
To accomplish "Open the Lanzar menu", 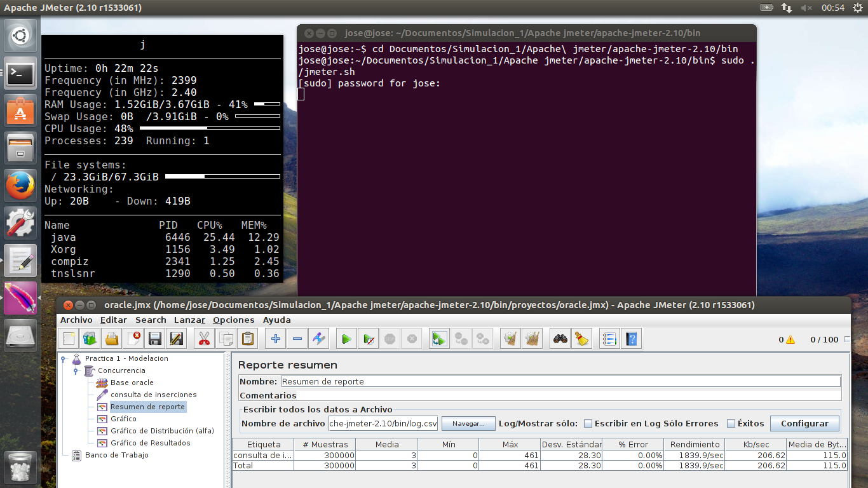I will pos(189,320).
